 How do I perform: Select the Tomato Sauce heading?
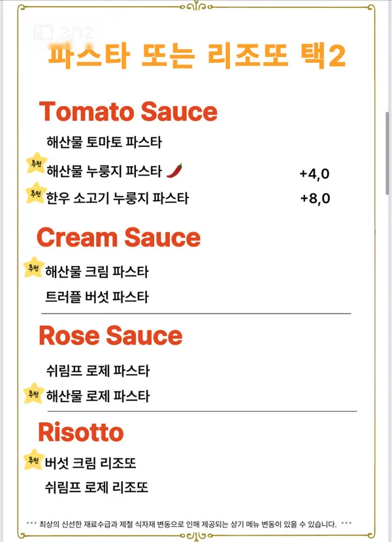pyautogui.click(x=128, y=111)
